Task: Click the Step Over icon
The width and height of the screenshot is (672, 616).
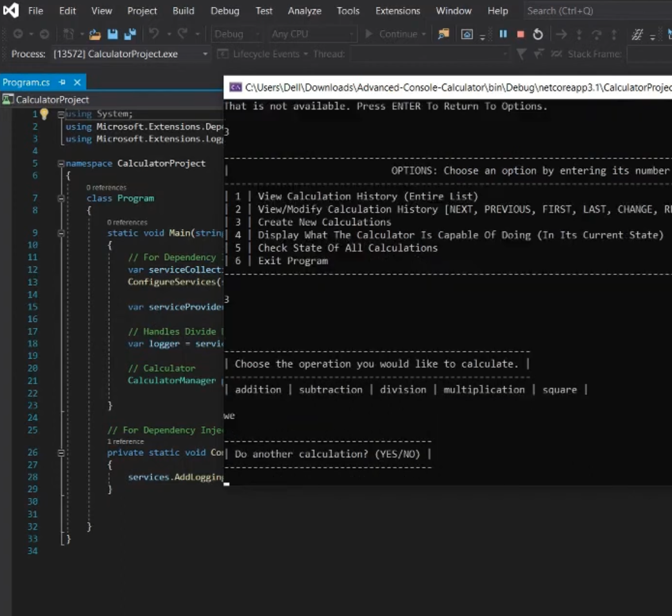Action: coord(597,34)
